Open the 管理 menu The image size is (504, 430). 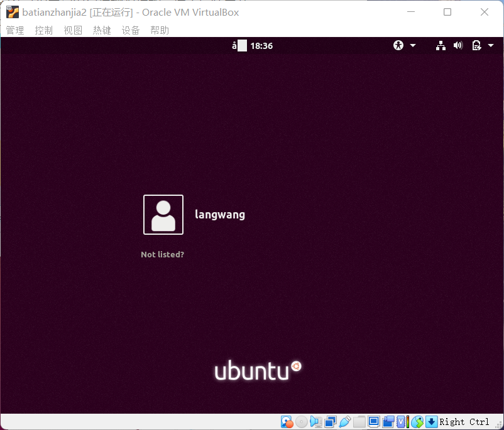point(15,30)
